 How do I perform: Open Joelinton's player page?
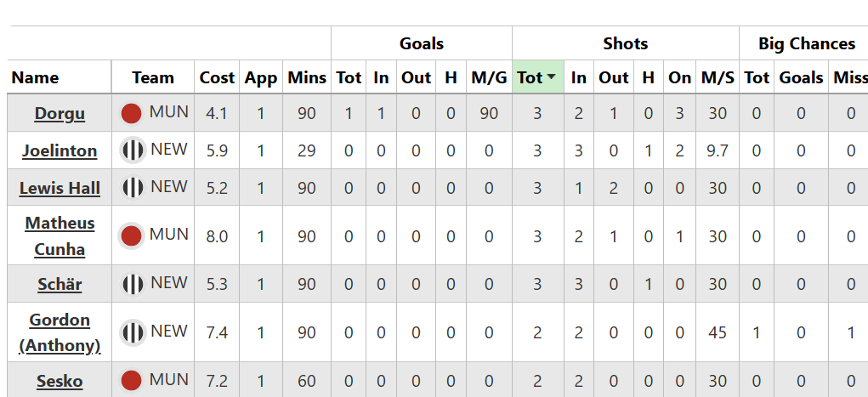point(60,151)
